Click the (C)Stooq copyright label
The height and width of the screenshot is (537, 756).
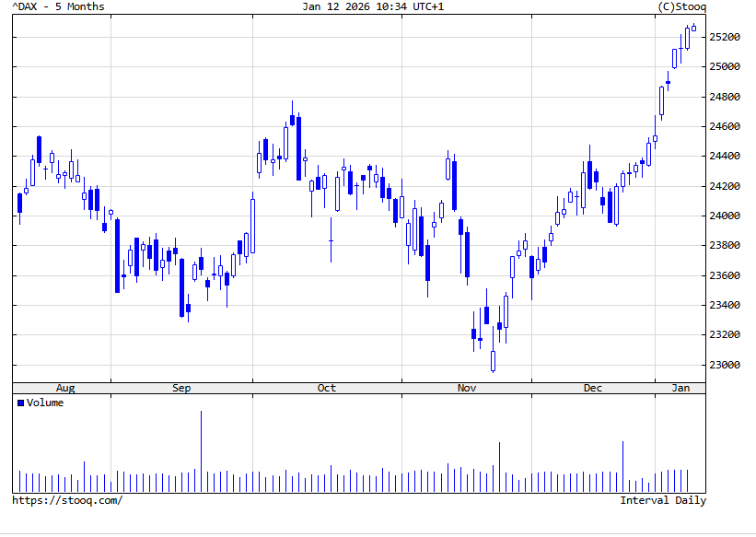(681, 6)
